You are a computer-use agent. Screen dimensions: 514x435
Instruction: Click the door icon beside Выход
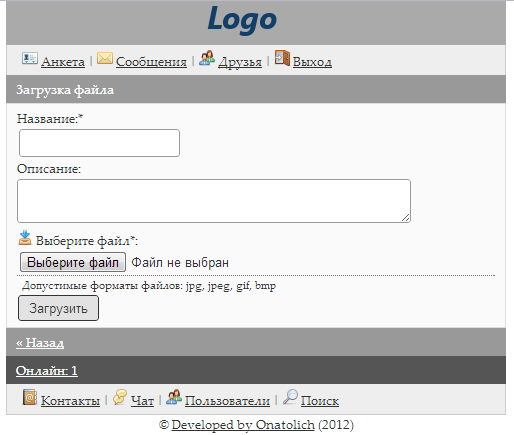[x=282, y=58]
